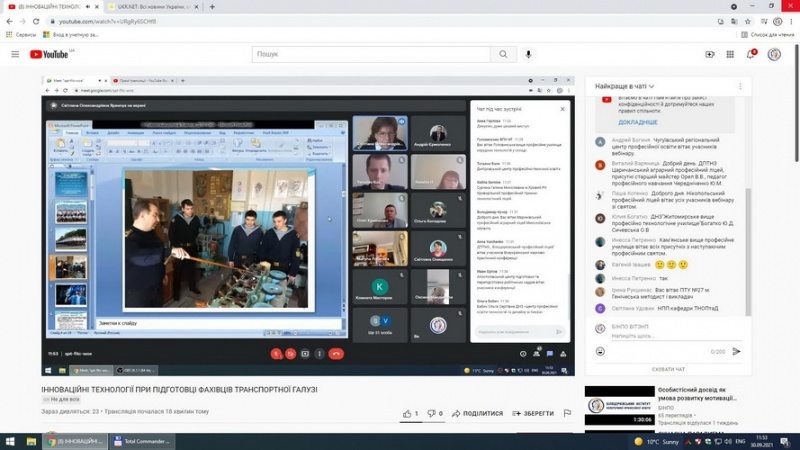The height and width of the screenshot is (450, 800).
Task: Dislike the video with thumbs down
Action: point(431,413)
